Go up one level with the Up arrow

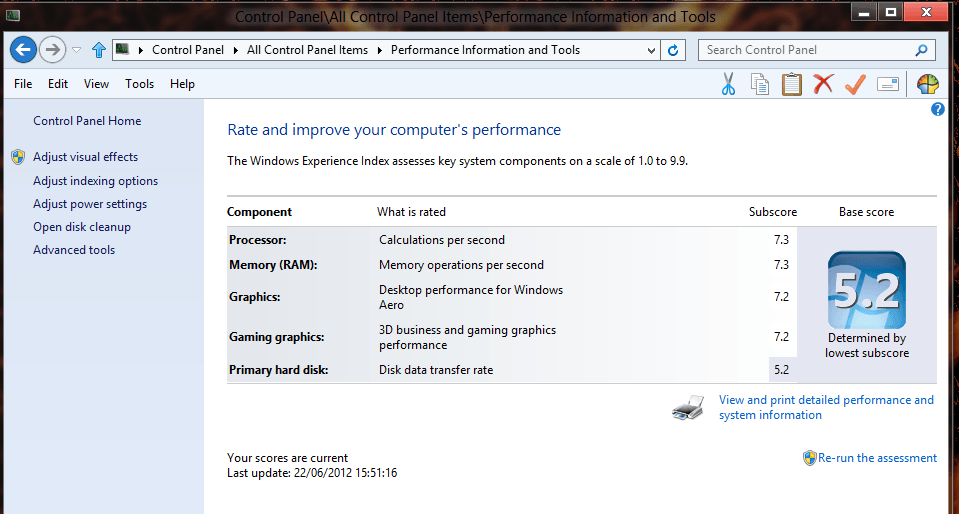[98, 50]
